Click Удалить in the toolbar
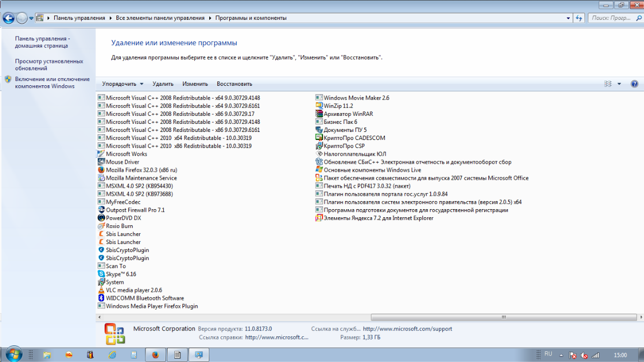 point(163,84)
